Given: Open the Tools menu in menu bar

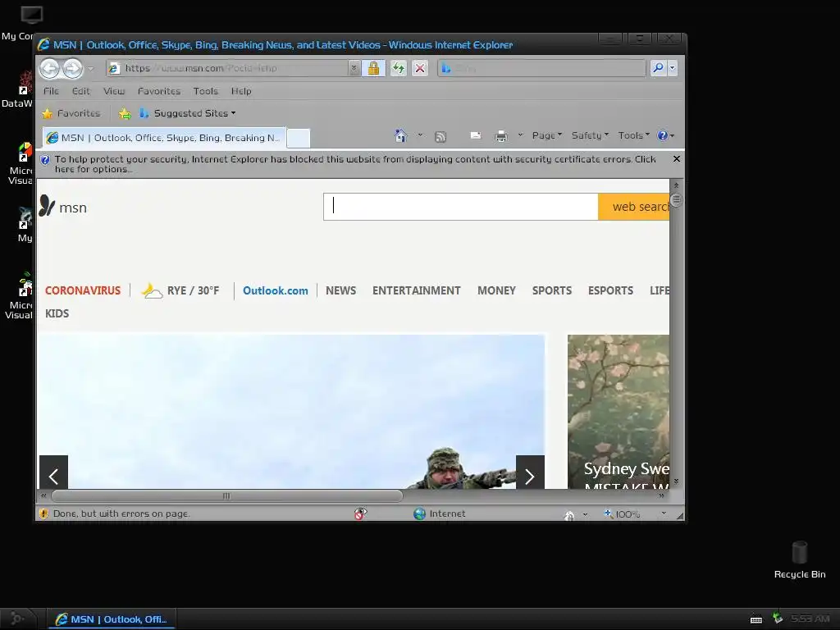Looking at the screenshot, I should (x=206, y=91).
